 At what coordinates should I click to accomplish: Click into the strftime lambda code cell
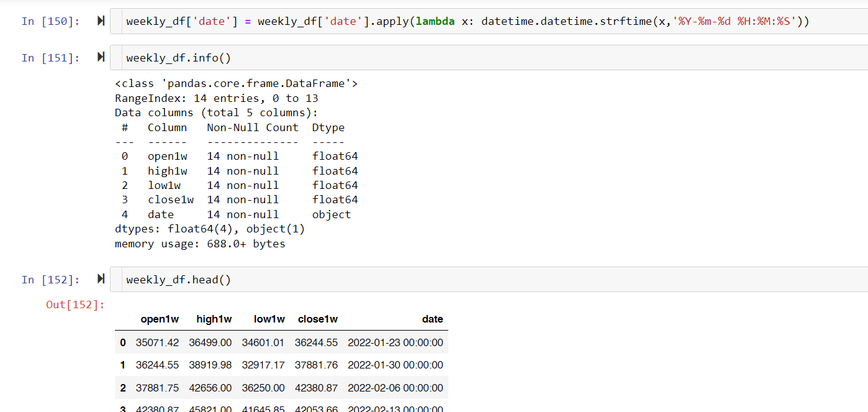(x=489, y=22)
